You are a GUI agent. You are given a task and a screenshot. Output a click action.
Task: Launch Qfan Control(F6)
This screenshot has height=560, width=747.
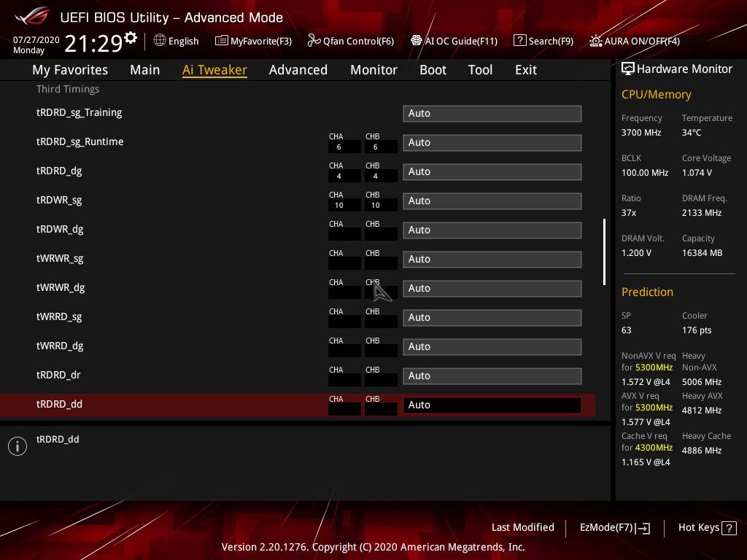pyautogui.click(x=351, y=41)
